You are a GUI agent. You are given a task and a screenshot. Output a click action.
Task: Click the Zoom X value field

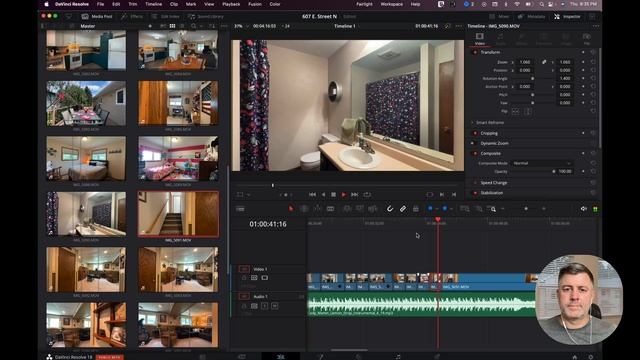[525, 62]
